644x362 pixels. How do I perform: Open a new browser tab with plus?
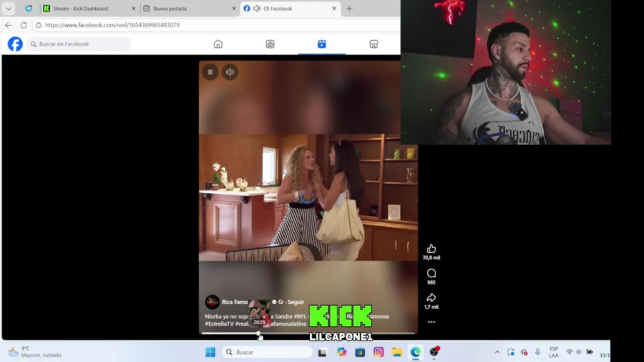(x=349, y=9)
